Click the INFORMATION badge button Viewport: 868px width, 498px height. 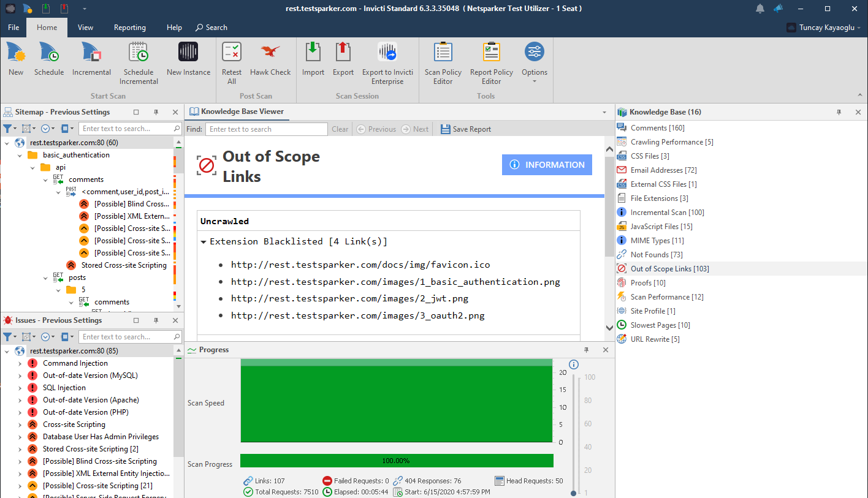tap(547, 165)
